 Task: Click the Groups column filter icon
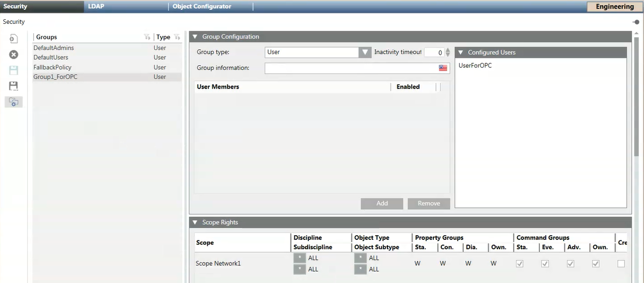(147, 37)
